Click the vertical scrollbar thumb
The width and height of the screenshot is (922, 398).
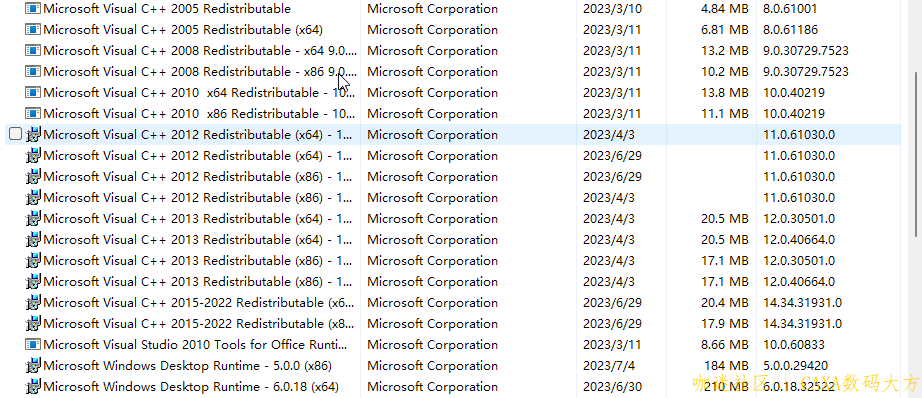click(917, 154)
